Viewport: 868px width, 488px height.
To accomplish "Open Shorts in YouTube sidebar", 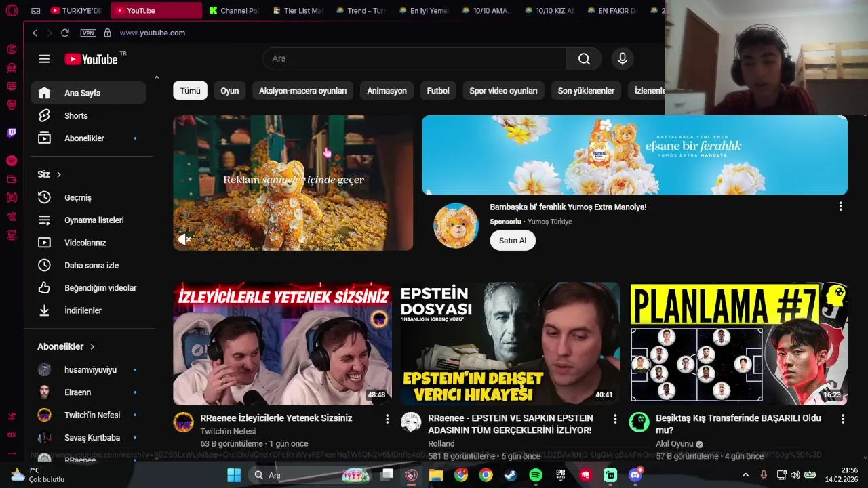I will tap(88, 116).
